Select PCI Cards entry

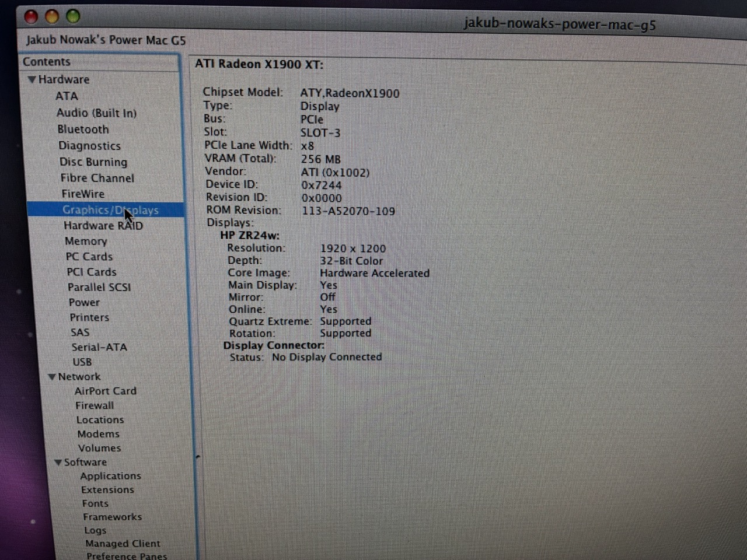click(92, 272)
